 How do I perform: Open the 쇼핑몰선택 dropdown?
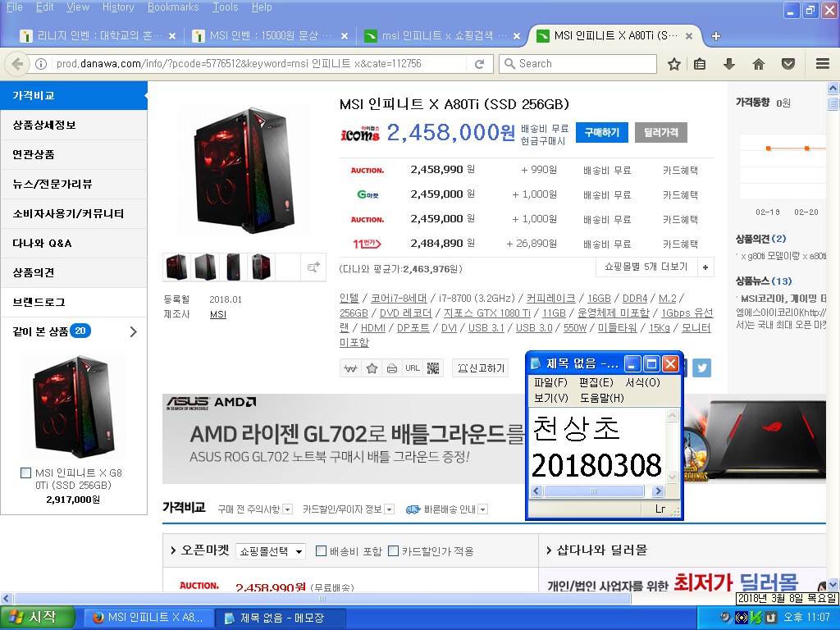271,551
